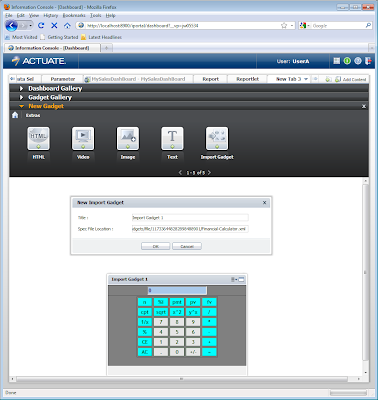Open Most Visited bookmarks
Viewport: 378px width, 400px height.
(21, 37)
